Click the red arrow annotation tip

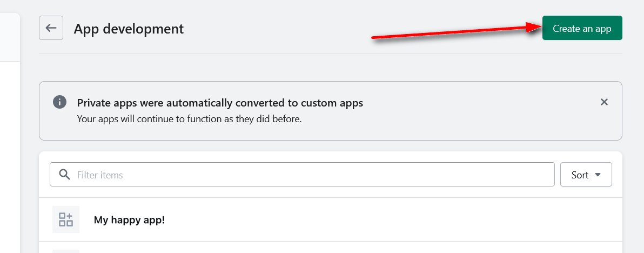[x=540, y=27]
